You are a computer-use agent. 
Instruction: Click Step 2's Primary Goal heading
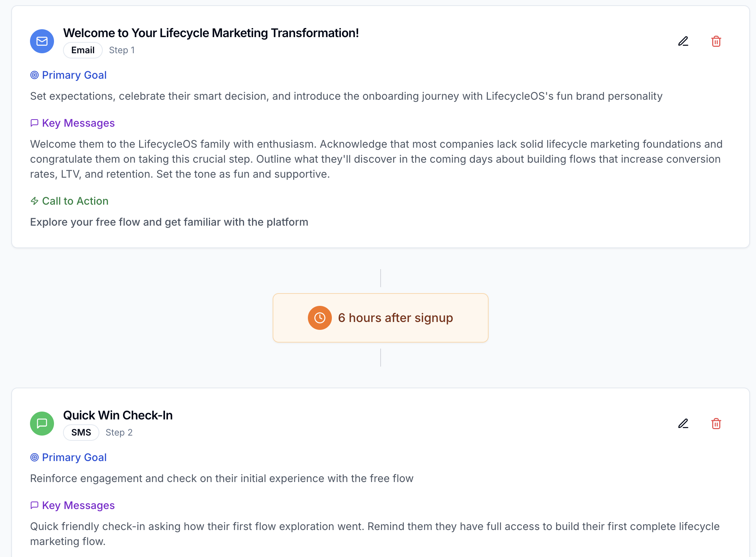pos(74,457)
